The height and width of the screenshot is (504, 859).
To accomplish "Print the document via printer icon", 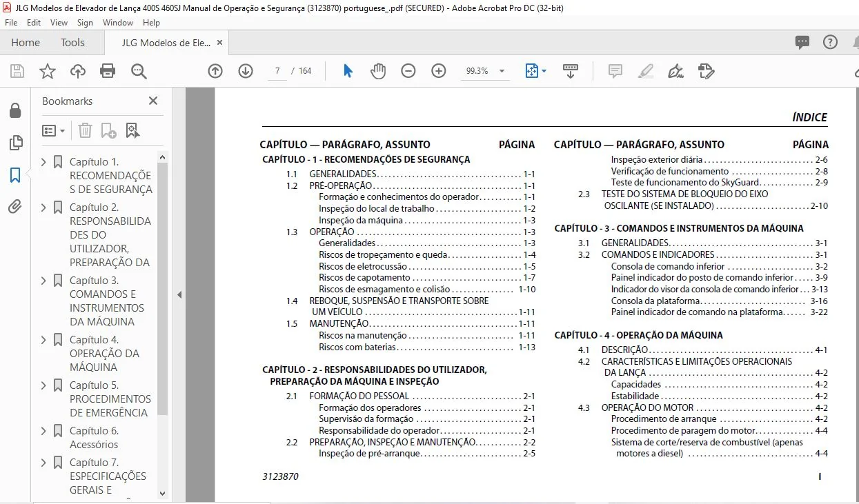I will [x=108, y=71].
